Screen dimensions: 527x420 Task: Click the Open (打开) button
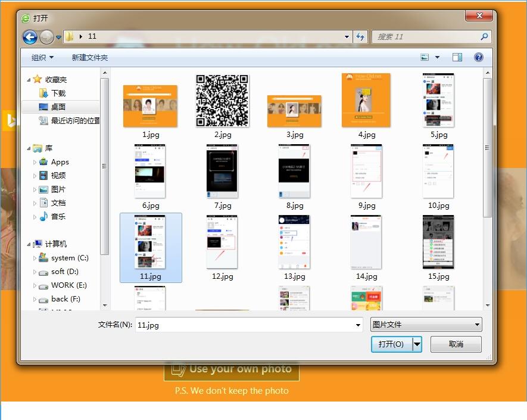[x=392, y=344]
